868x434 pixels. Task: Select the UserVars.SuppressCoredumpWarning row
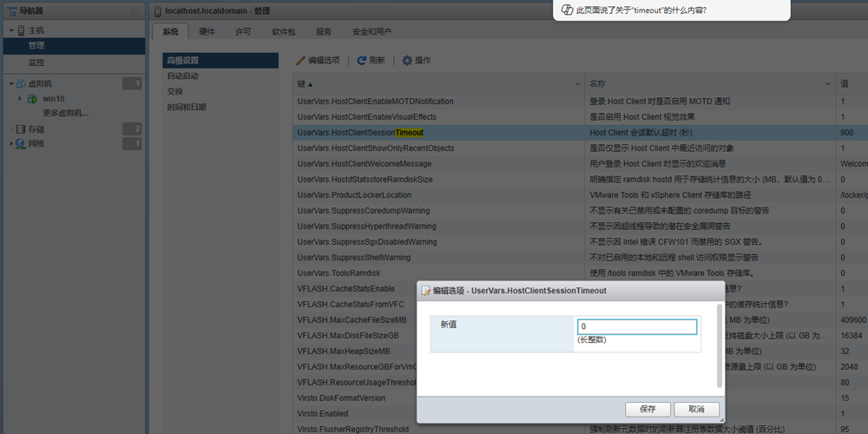[580, 210]
